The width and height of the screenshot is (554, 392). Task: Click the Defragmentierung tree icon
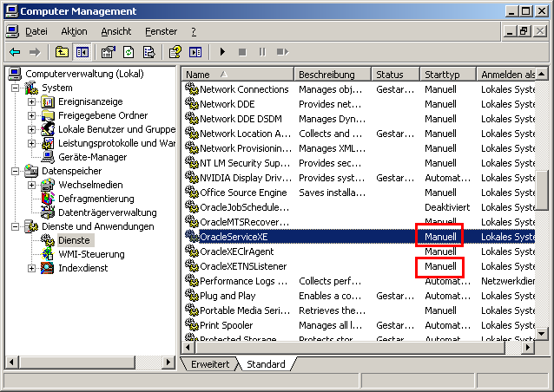(48, 199)
